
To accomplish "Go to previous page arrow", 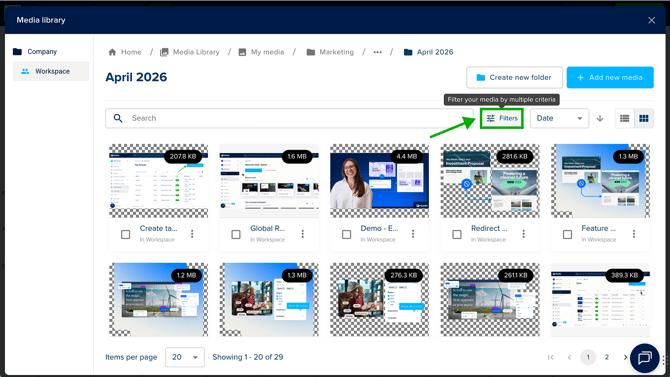I will pos(569,357).
